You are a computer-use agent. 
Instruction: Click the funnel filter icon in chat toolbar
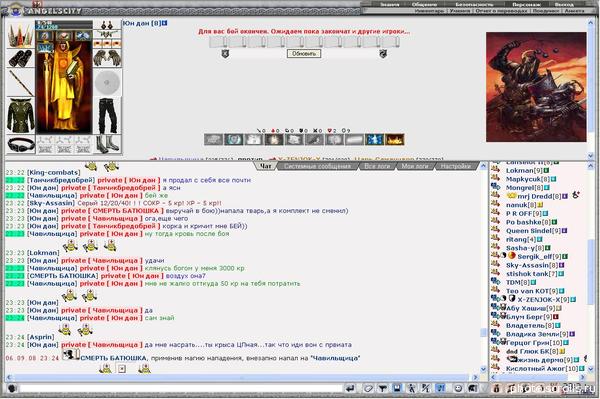[382, 388]
